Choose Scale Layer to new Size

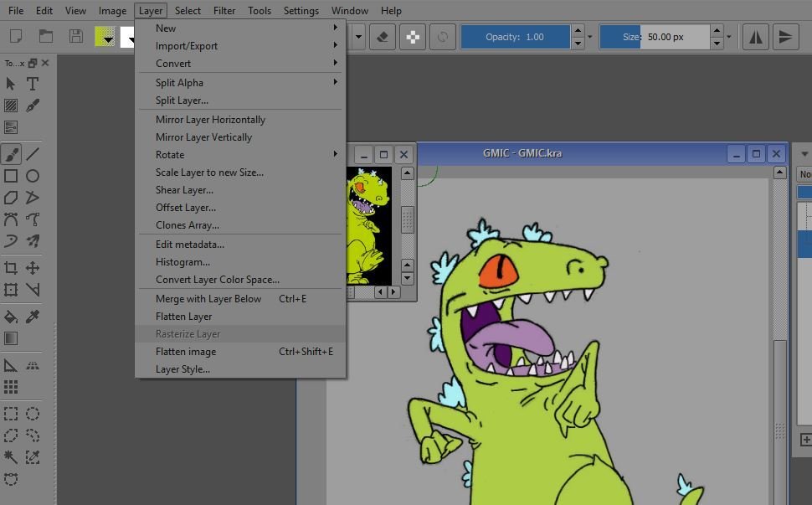pos(240,172)
